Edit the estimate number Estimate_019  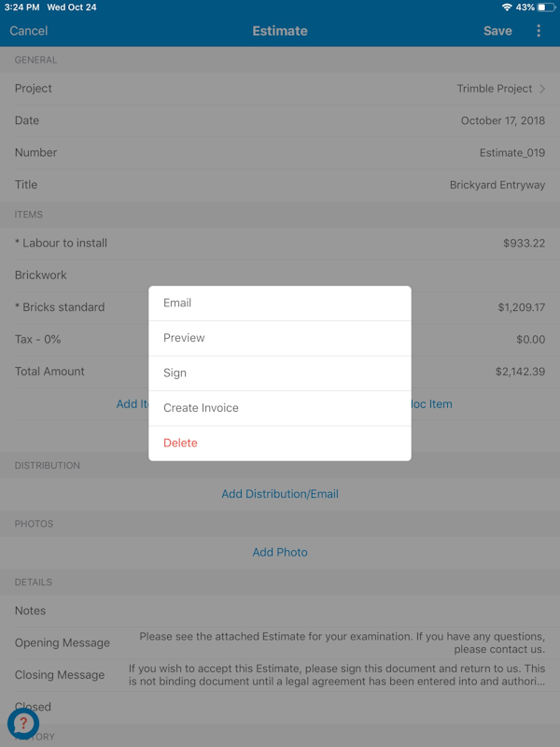pyautogui.click(x=280, y=153)
